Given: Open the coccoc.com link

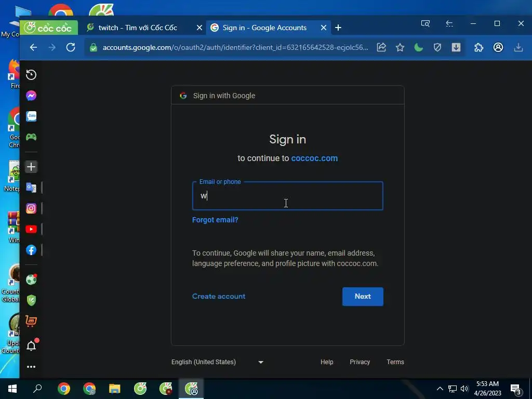Looking at the screenshot, I should tap(314, 158).
